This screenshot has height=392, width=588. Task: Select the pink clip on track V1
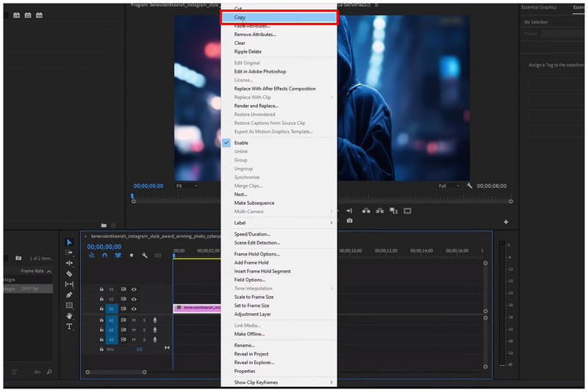point(197,308)
